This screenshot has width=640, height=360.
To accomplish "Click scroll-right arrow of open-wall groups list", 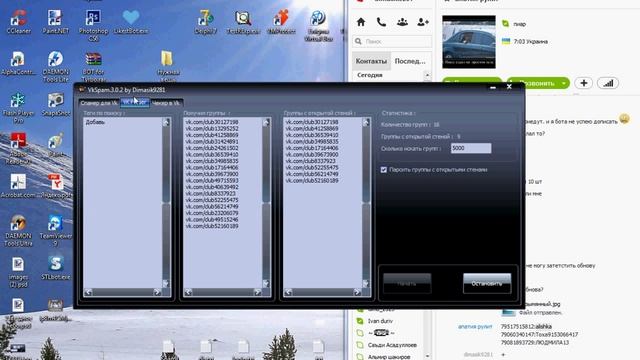I will [x=358, y=292].
